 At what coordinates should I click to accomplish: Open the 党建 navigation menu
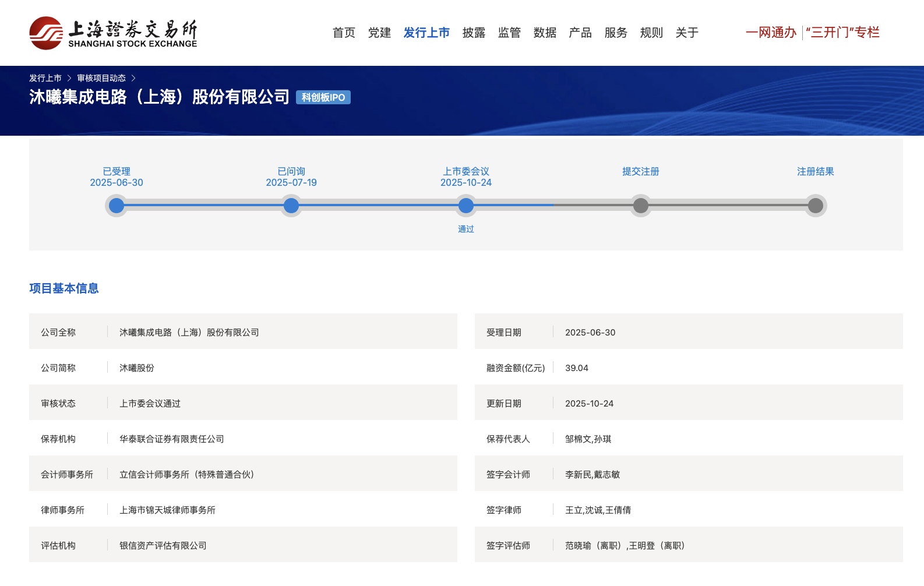379,33
